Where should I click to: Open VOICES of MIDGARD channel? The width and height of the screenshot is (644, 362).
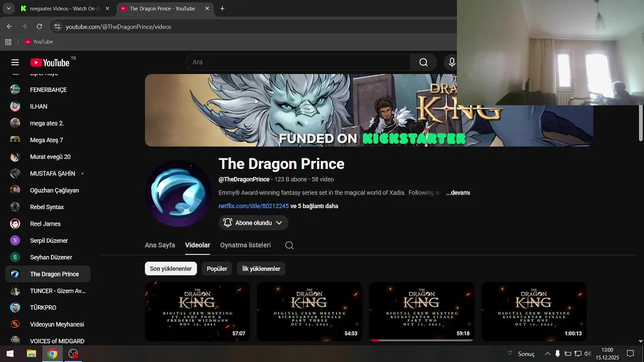(x=48, y=341)
